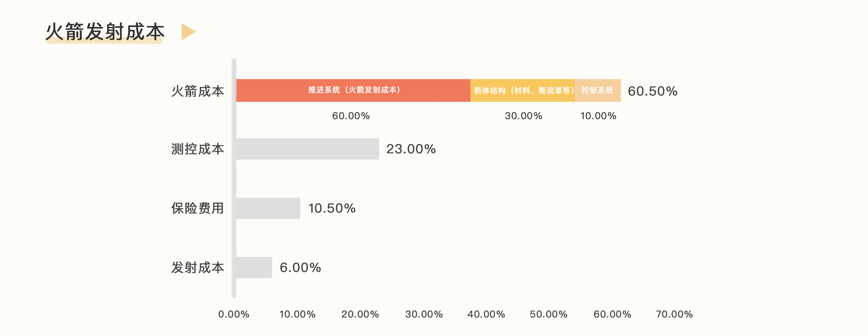Select the 测控成本 category label
Screen dimensions: 868x336
click(198, 149)
